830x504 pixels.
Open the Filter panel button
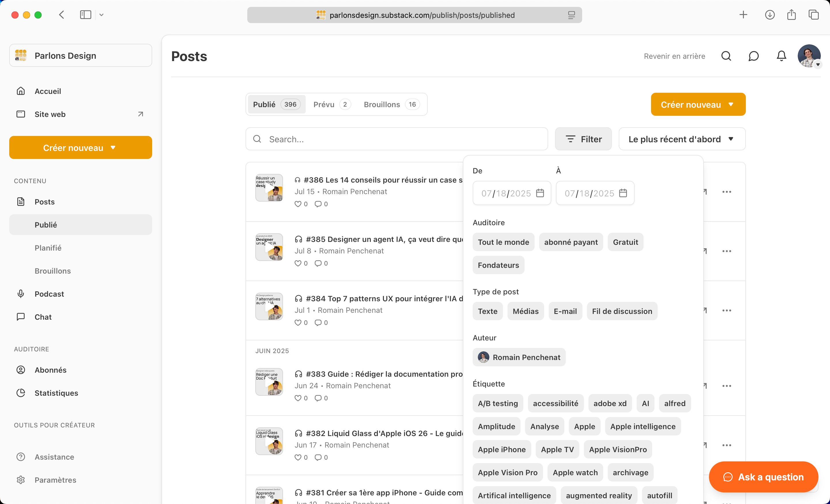tap(583, 139)
